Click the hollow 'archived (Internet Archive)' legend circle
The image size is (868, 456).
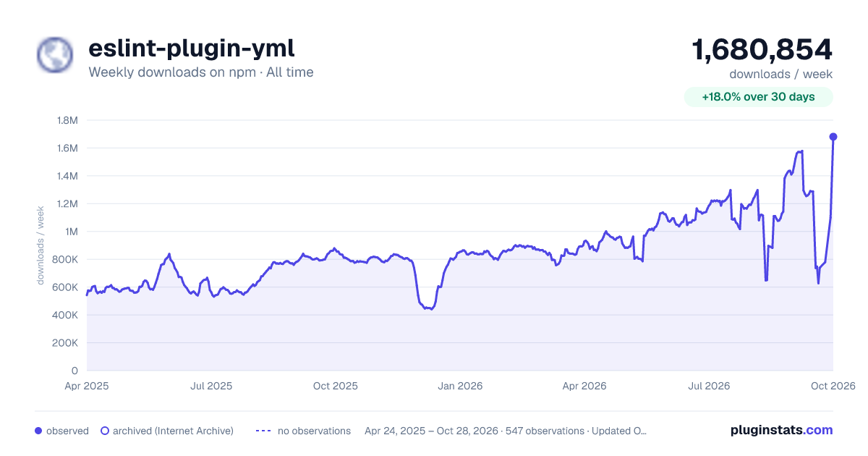[x=105, y=431]
